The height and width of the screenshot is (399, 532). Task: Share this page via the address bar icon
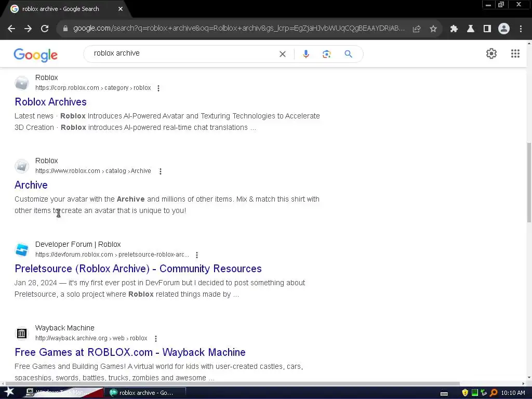tap(417, 29)
